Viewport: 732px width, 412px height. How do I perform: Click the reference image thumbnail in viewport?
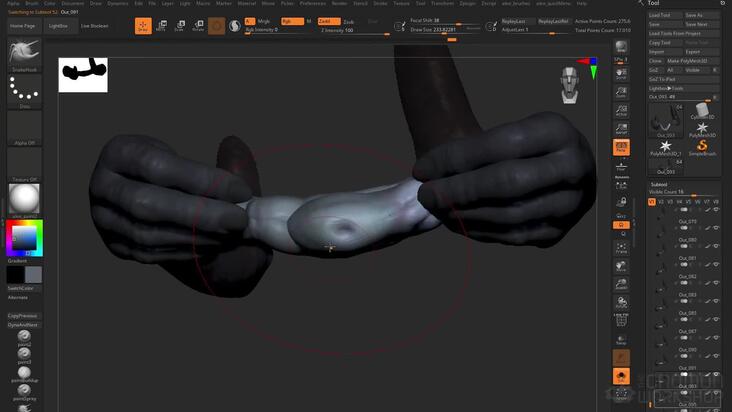click(83, 75)
